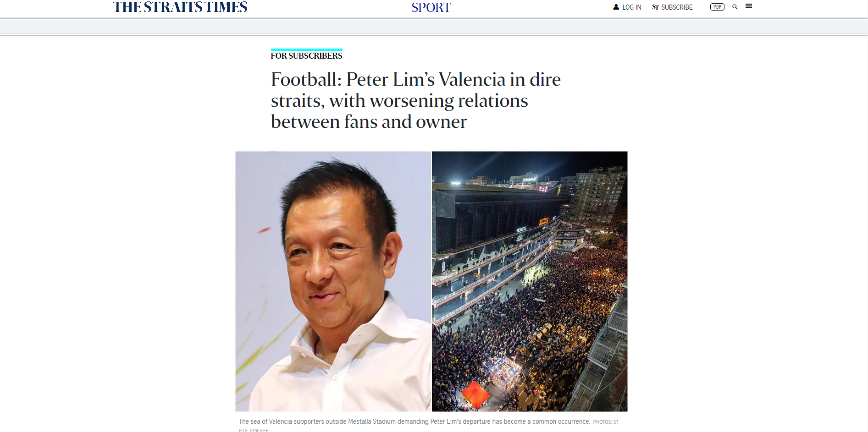Click the cyan bar above FOR SUBSCRIBERS
The image size is (868, 432).
pos(306,49)
